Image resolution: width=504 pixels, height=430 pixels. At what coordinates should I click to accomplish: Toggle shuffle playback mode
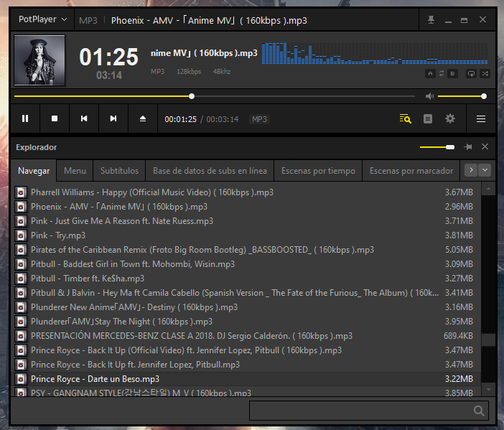pos(485,73)
